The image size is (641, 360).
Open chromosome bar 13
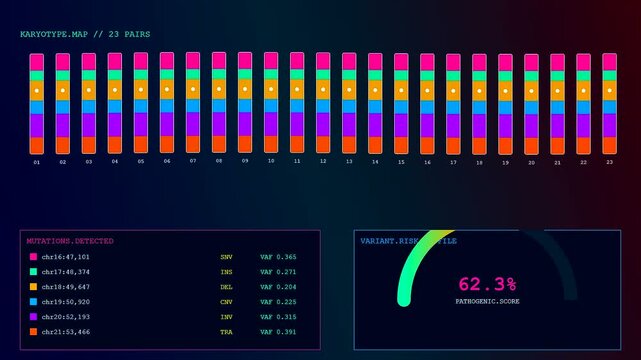point(349,103)
